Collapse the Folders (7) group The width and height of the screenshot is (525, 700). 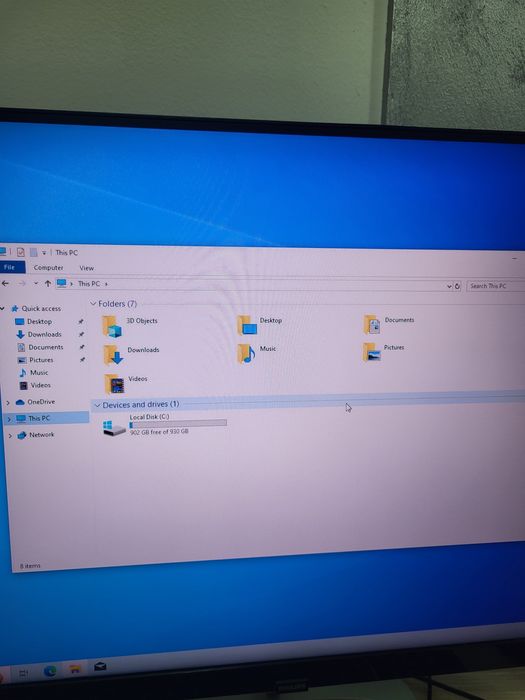[x=93, y=304]
